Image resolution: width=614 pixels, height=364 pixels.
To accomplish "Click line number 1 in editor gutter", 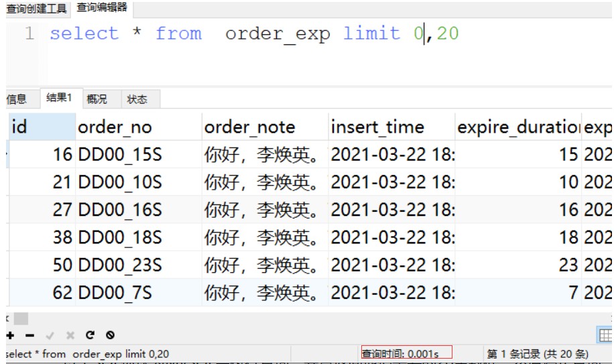I will coord(29,34).
